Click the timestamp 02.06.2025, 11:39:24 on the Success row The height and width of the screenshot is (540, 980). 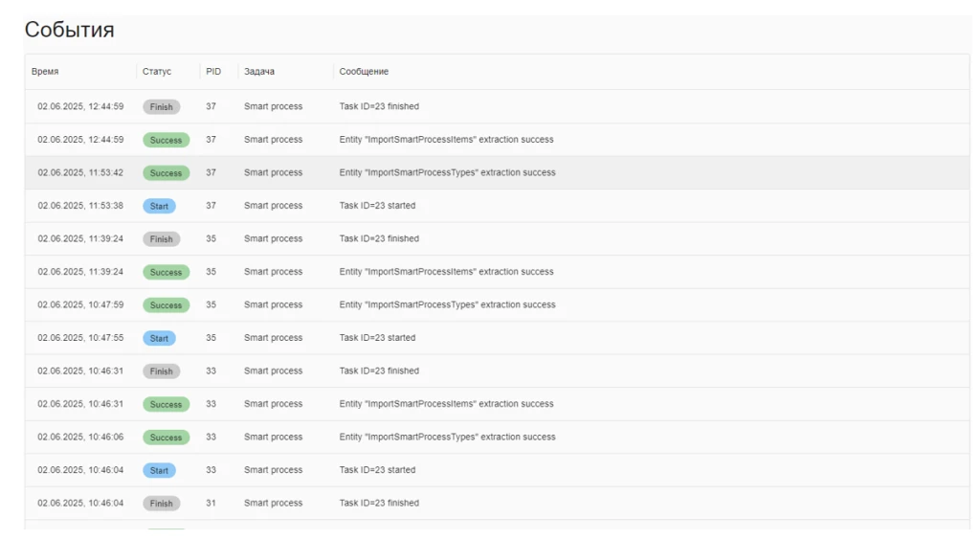click(x=80, y=272)
